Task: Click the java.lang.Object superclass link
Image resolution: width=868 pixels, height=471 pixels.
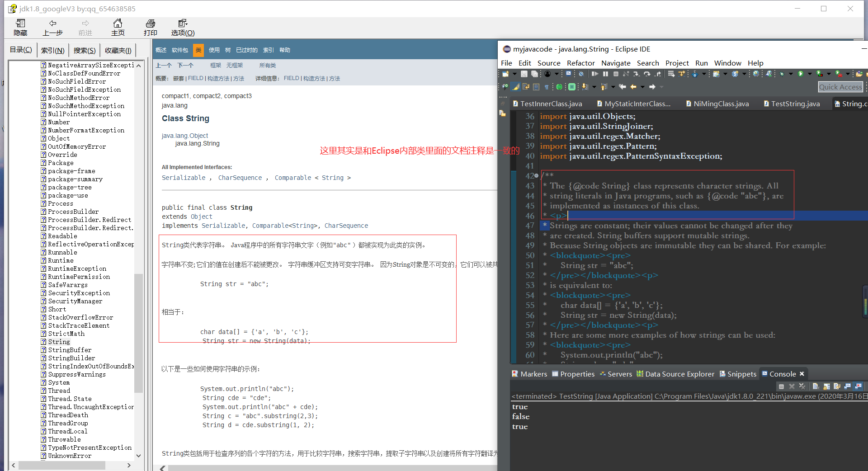Action: coord(185,136)
